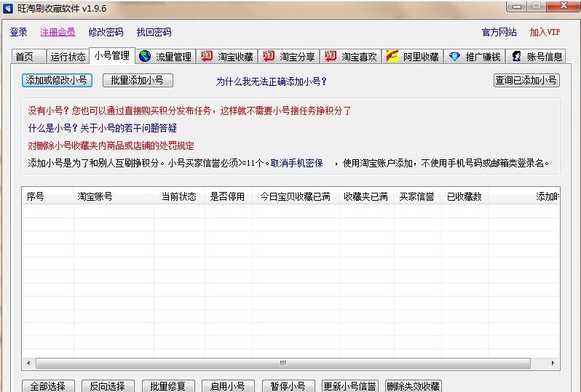
Task: Open 对删除小号收藏夹内商品 penalty rules link
Action: [x=111, y=145]
